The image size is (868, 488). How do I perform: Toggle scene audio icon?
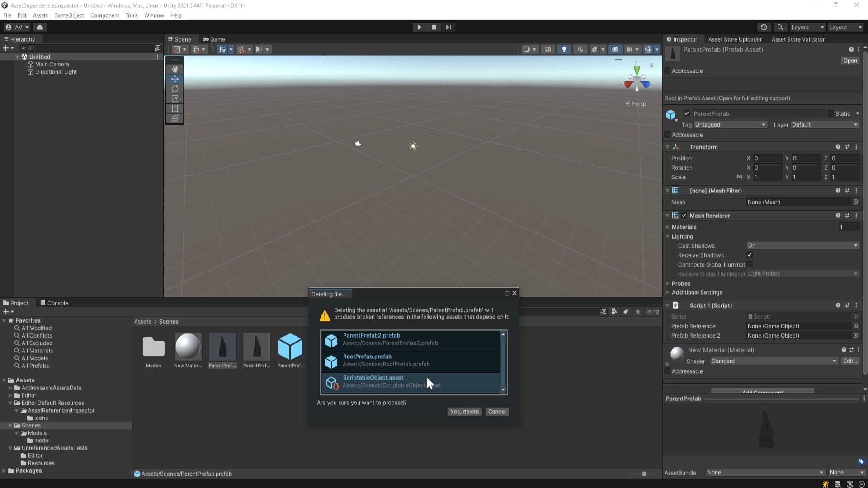[x=580, y=49]
